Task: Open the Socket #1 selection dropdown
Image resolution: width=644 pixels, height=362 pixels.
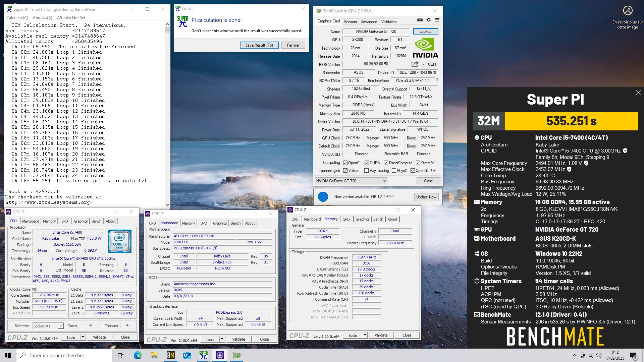Action: [x=48, y=326]
